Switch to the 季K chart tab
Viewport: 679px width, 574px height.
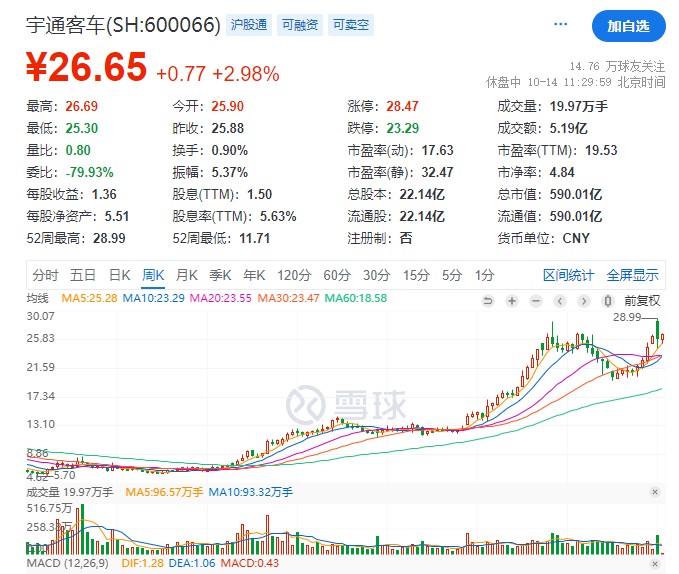tap(220, 275)
